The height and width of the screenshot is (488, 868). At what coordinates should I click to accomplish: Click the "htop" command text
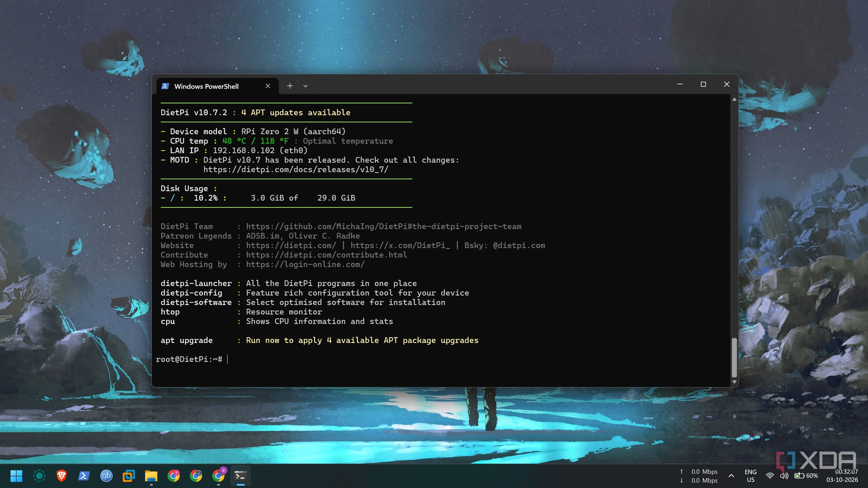[x=170, y=312]
